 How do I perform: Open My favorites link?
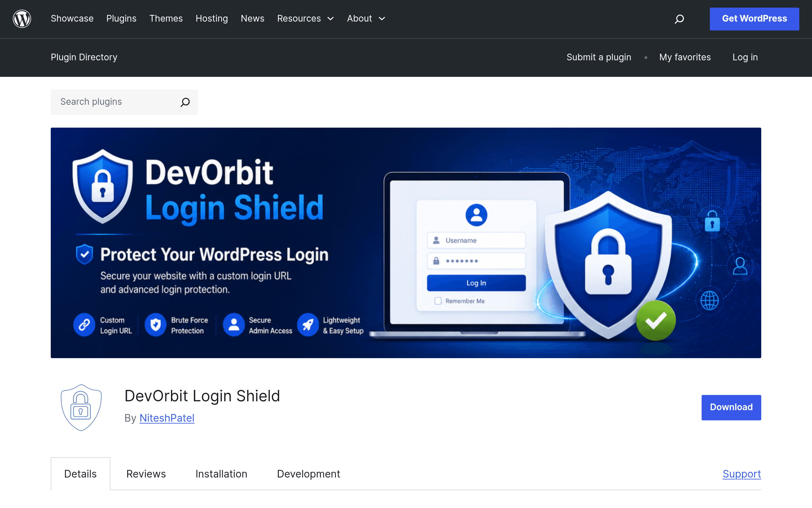pyautogui.click(x=685, y=57)
